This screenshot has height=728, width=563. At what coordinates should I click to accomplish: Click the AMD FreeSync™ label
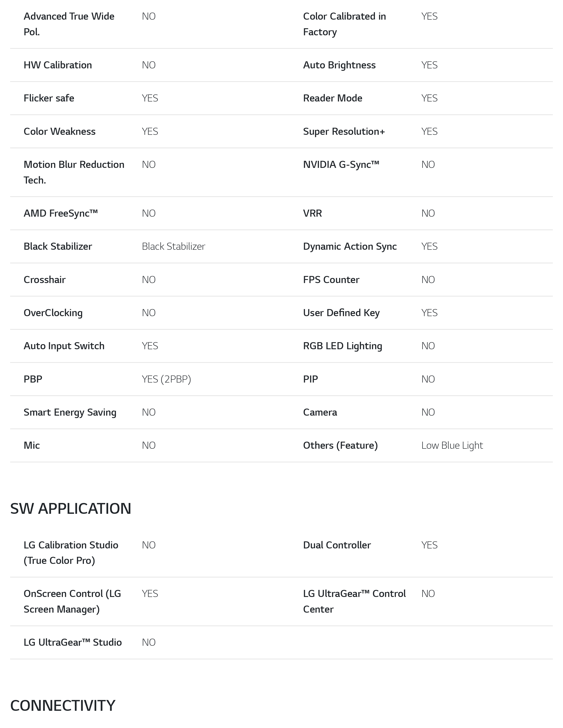tap(60, 213)
